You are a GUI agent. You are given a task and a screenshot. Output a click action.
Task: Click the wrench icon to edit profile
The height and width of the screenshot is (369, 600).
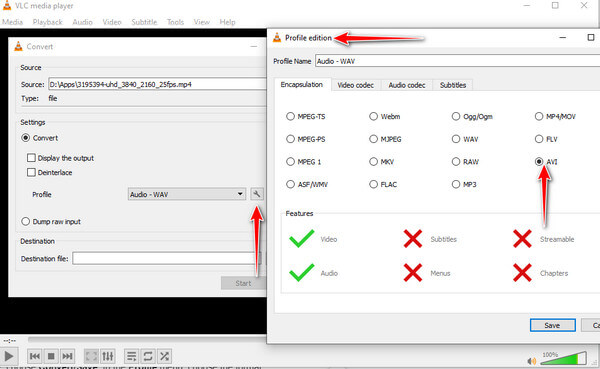(x=257, y=194)
